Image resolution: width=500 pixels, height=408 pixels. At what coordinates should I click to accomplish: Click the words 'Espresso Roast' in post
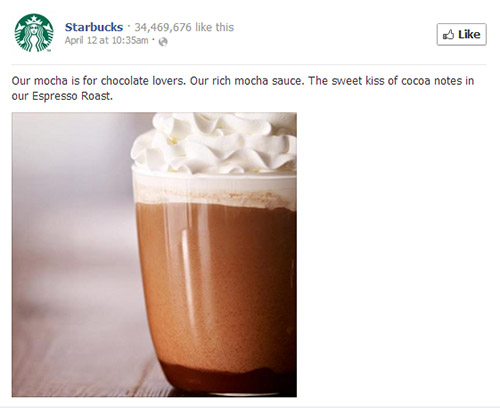pos(72,96)
